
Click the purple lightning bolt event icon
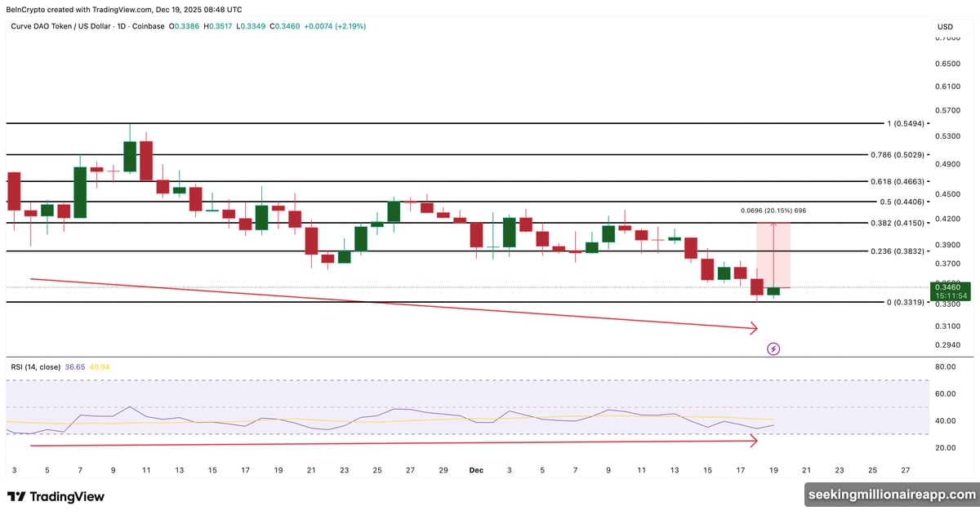pyautogui.click(x=773, y=349)
